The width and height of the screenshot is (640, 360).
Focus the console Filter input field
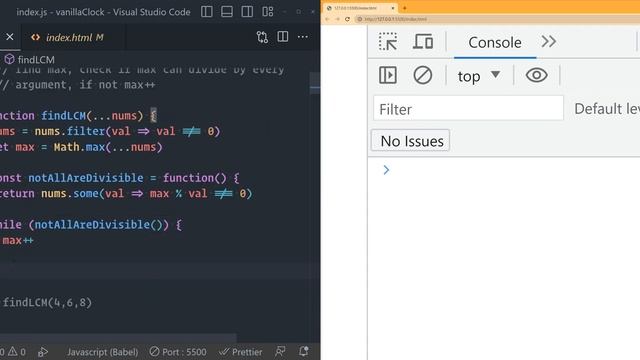click(468, 109)
